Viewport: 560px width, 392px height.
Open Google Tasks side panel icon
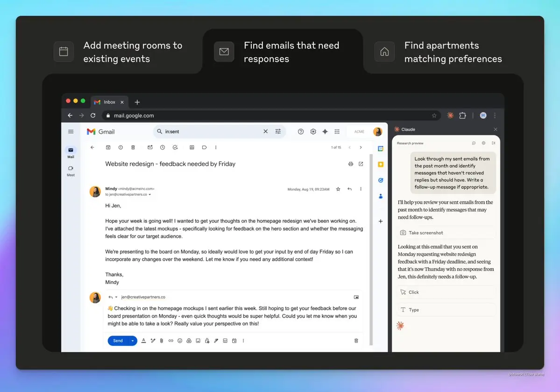tap(381, 180)
